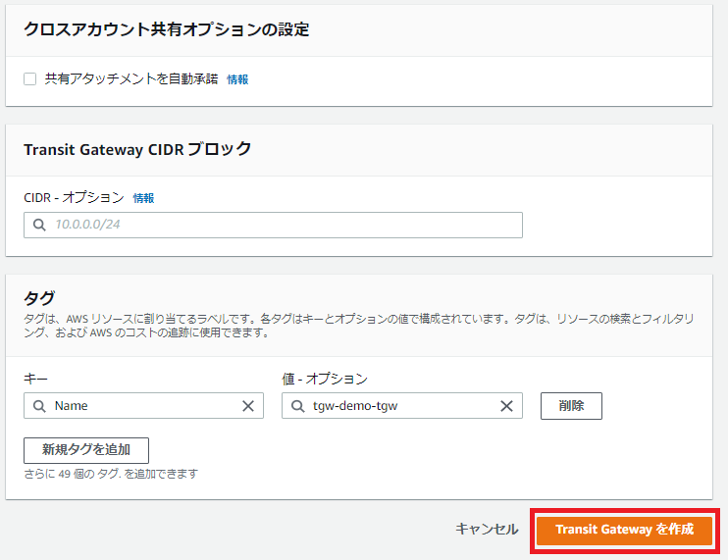This screenshot has width=728, height=560.
Task: Select the さらに 49 個のタグ hint text
Action: pyautogui.click(x=111, y=474)
